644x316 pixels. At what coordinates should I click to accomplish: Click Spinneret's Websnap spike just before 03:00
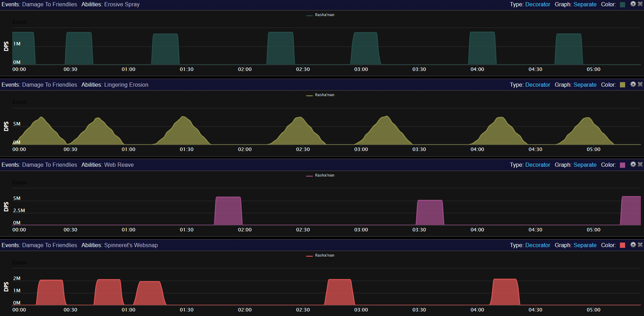339,292
